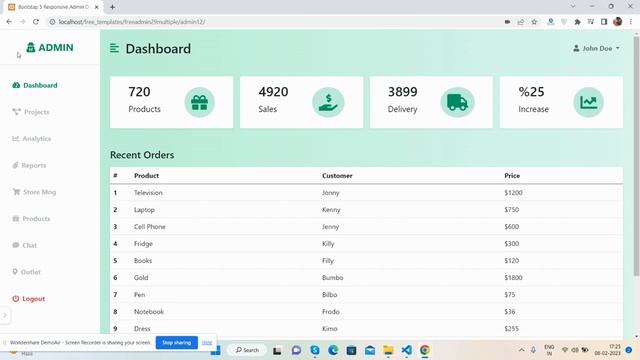Screen dimensions: 640x360
Task: Go back with the browser back arrow
Action: pos(9,22)
